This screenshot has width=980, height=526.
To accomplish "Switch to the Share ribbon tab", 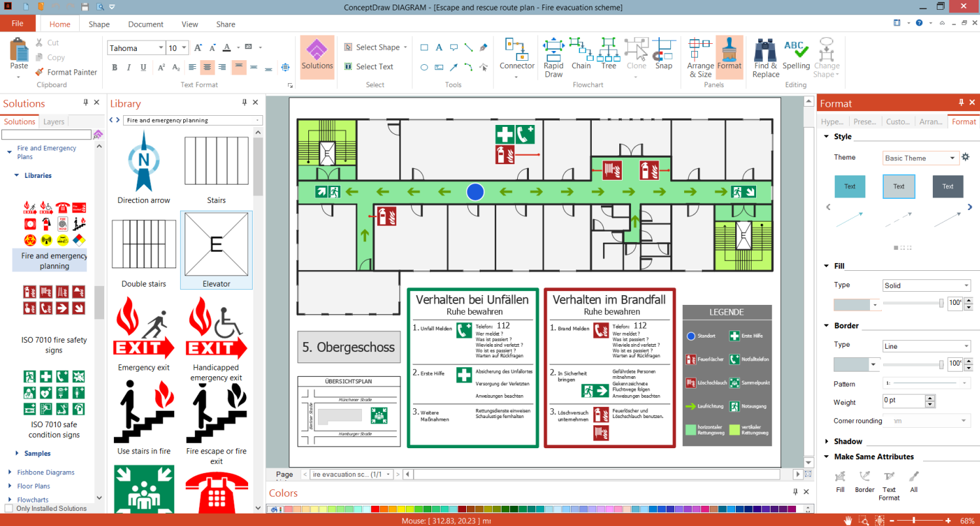I will (x=226, y=24).
